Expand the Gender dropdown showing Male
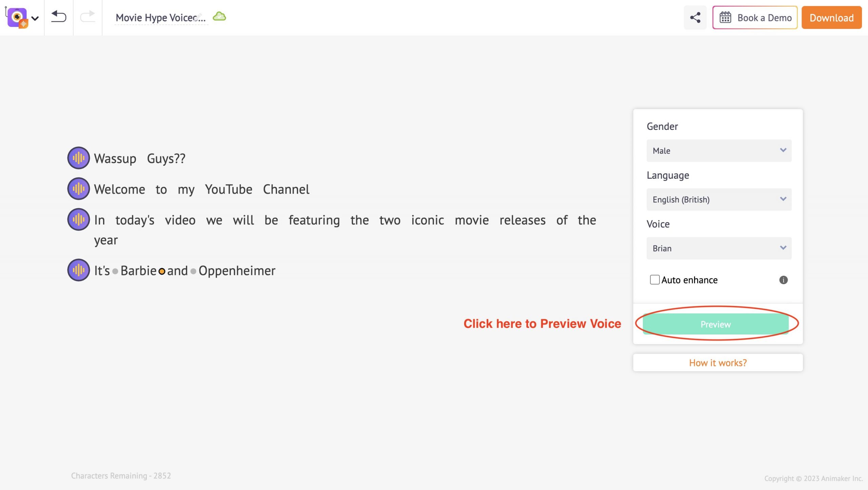Image resolution: width=868 pixels, height=490 pixels. tap(719, 151)
